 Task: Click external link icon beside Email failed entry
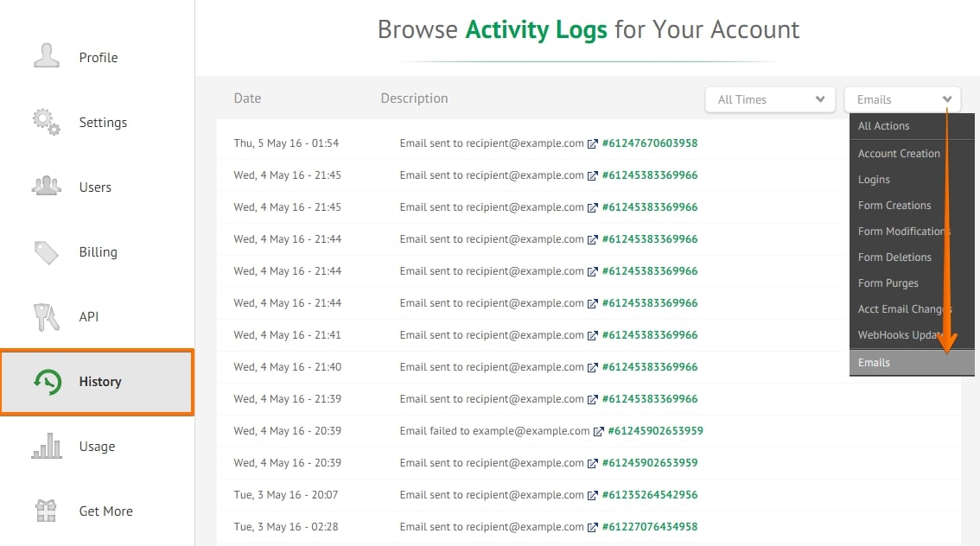tap(598, 431)
